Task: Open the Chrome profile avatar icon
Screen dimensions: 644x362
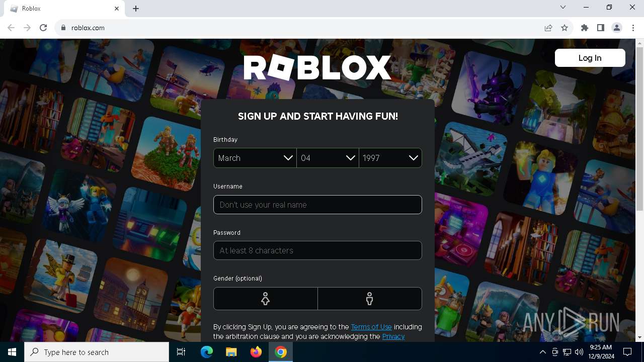Action: point(617,28)
